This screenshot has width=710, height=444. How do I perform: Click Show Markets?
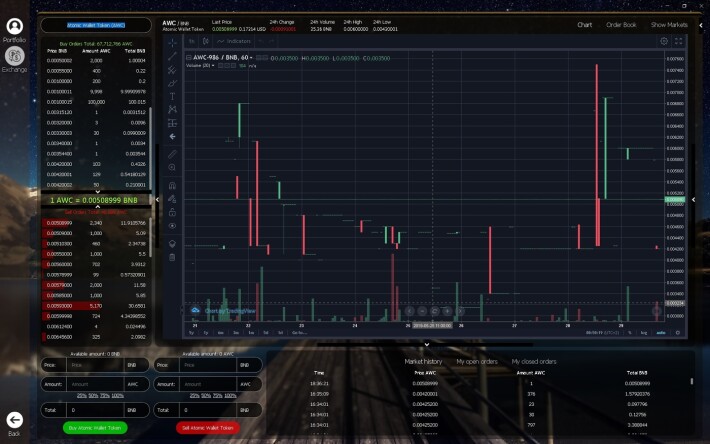[669, 25]
